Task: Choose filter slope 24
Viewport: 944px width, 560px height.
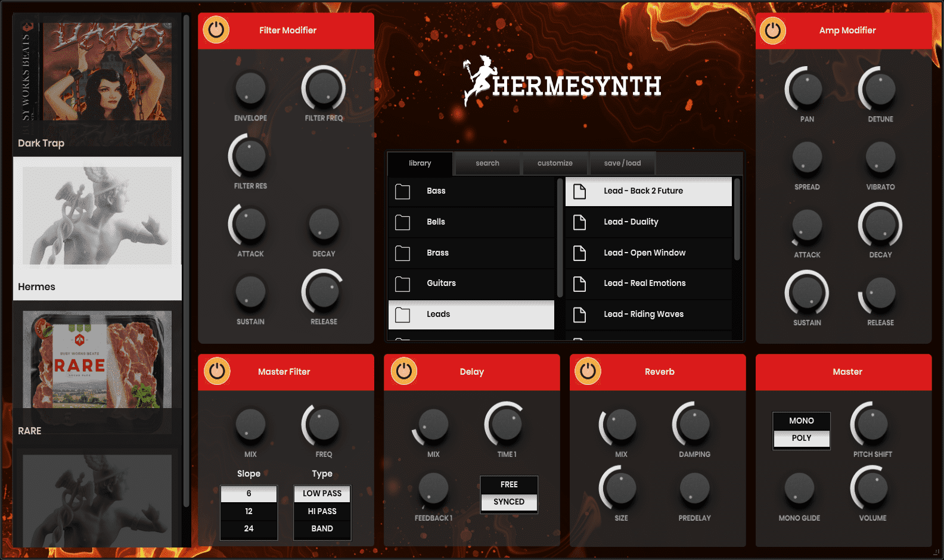Action: [249, 528]
